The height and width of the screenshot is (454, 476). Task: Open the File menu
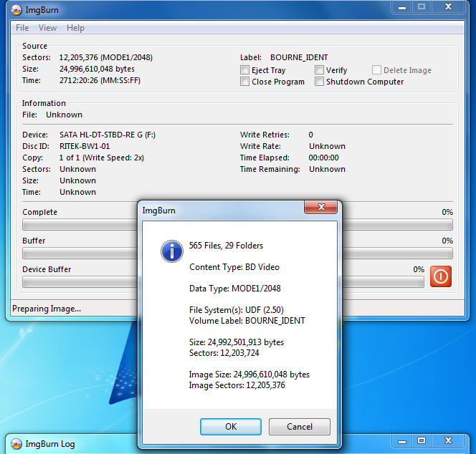coord(22,28)
